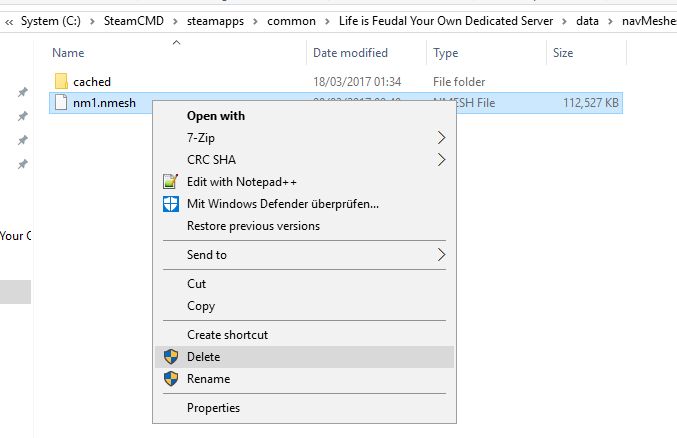
Task: Choose Cut from context menu
Action: tap(304, 284)
